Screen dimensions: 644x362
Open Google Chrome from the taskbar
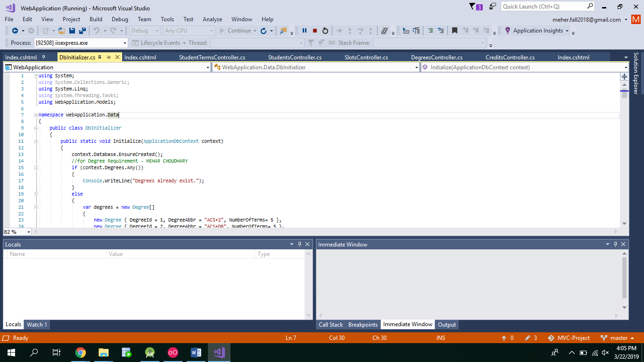coord(81,352)
